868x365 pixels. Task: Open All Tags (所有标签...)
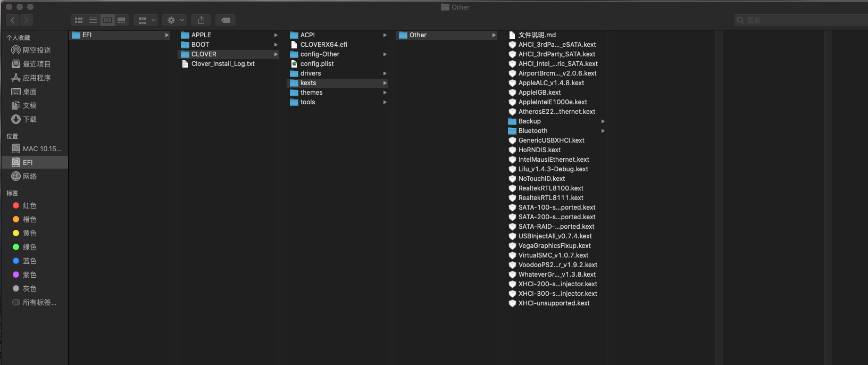click(x=35, y=302)
